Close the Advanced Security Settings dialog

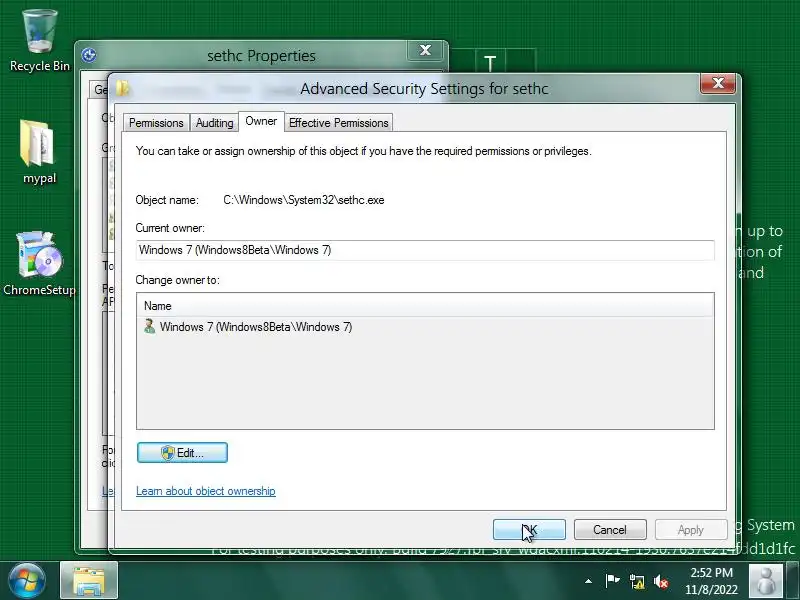click(718, 83)
